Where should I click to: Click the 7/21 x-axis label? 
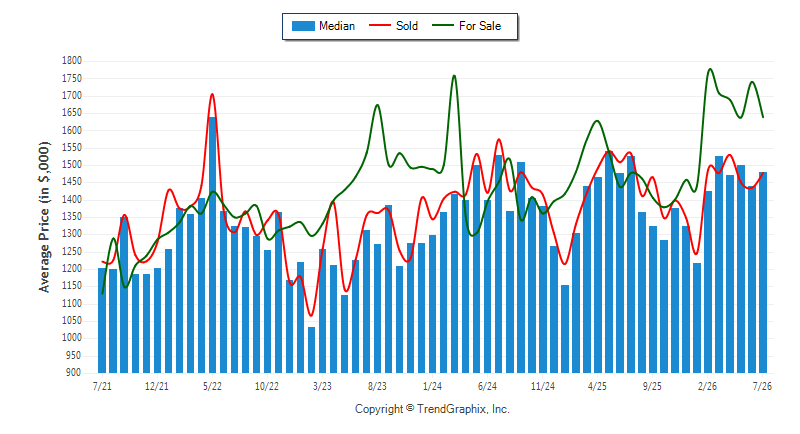pyautogui.click(x=102, y=386)
